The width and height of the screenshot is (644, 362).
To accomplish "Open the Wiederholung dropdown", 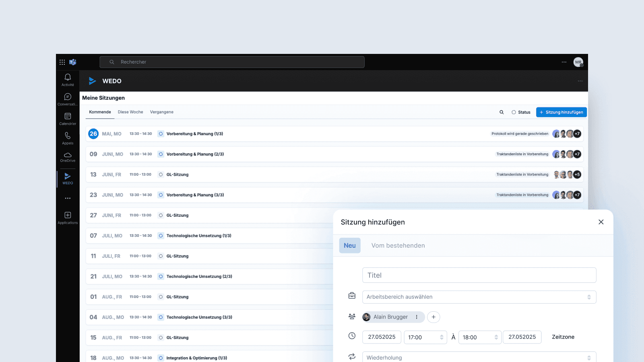I will point(479,357).
